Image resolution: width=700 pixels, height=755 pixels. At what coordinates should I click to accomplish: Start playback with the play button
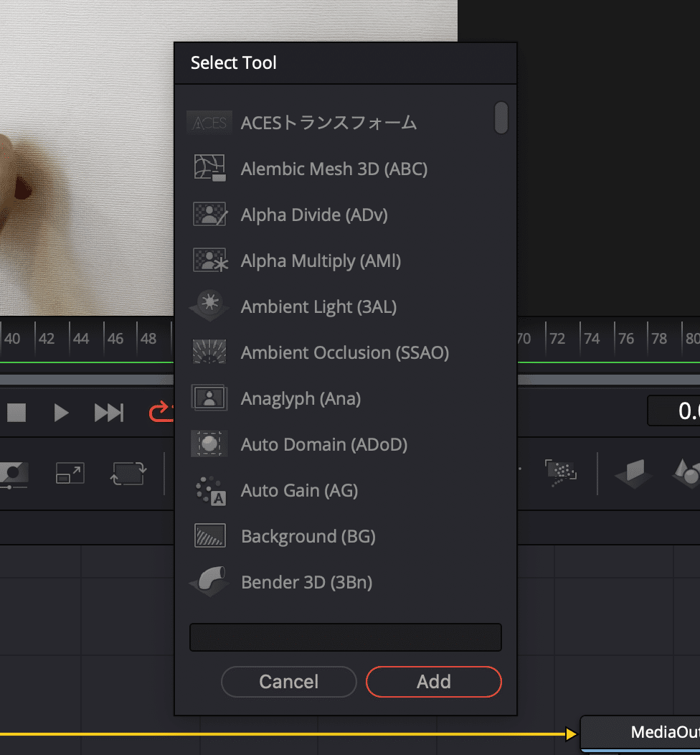61,413
